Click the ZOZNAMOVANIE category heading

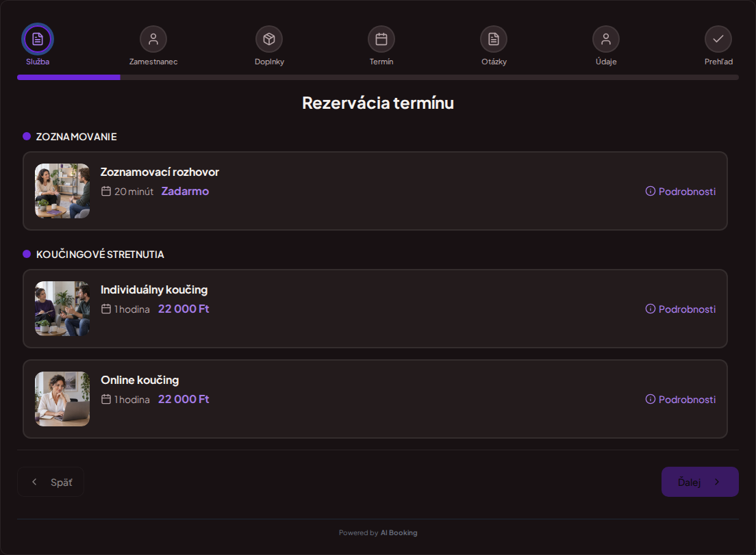[76, 137]
